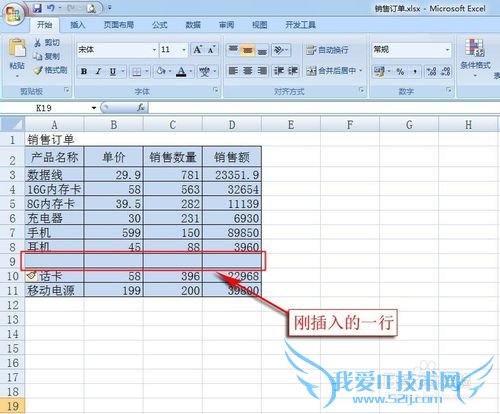Customize Quick Access Toolbar dropdown
Image resolution: width=500 pixels, height=414 pixels.
(110, 7)
